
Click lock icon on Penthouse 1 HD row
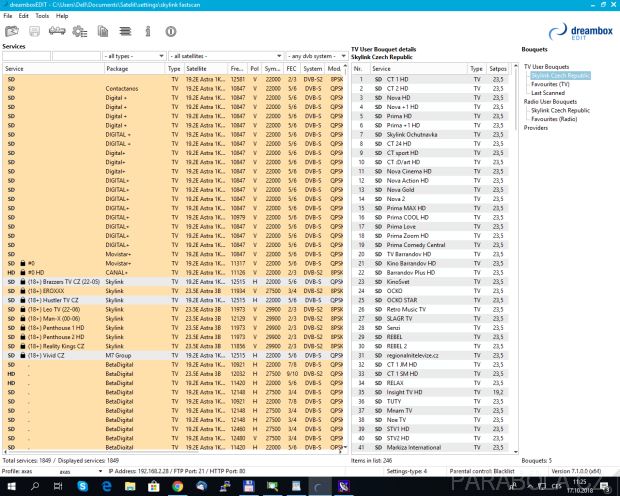tap(23, 328)
